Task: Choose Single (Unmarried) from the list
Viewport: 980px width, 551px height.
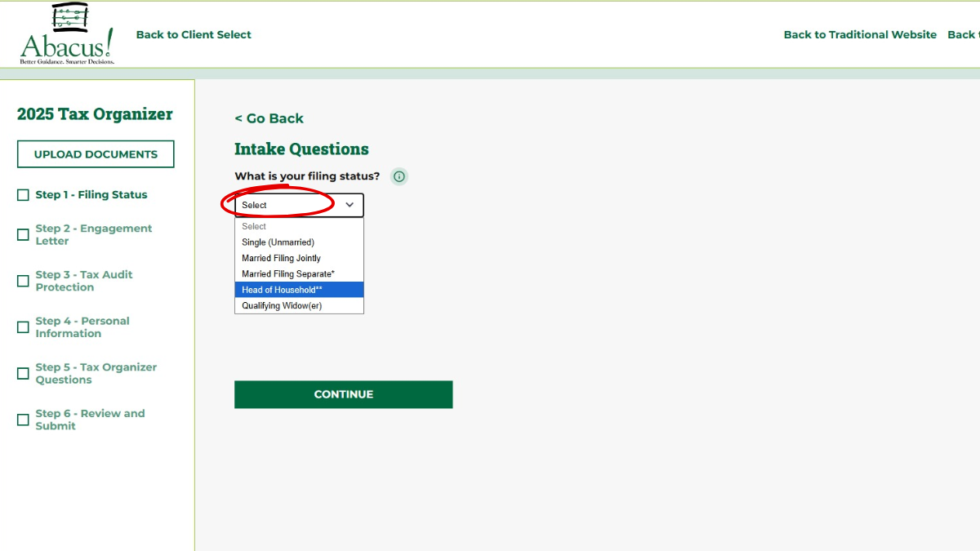Action: coord(278,242)
